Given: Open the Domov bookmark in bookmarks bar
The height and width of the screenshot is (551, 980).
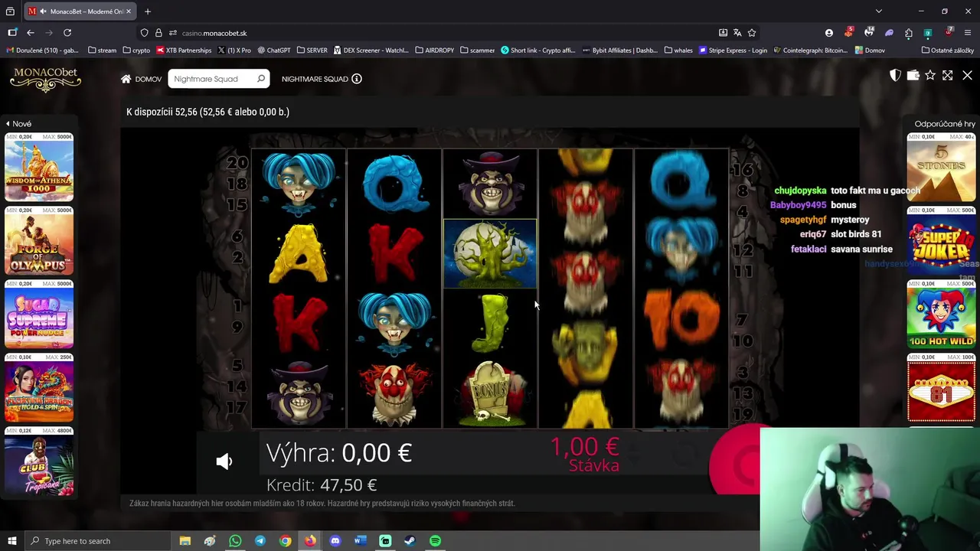Looking at the screenshot, I should click(x=869, y=51).
